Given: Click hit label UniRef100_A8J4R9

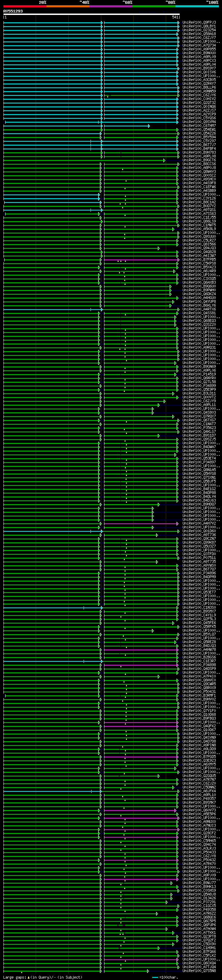Looking at the screenshot, I should tap(199, 271).
